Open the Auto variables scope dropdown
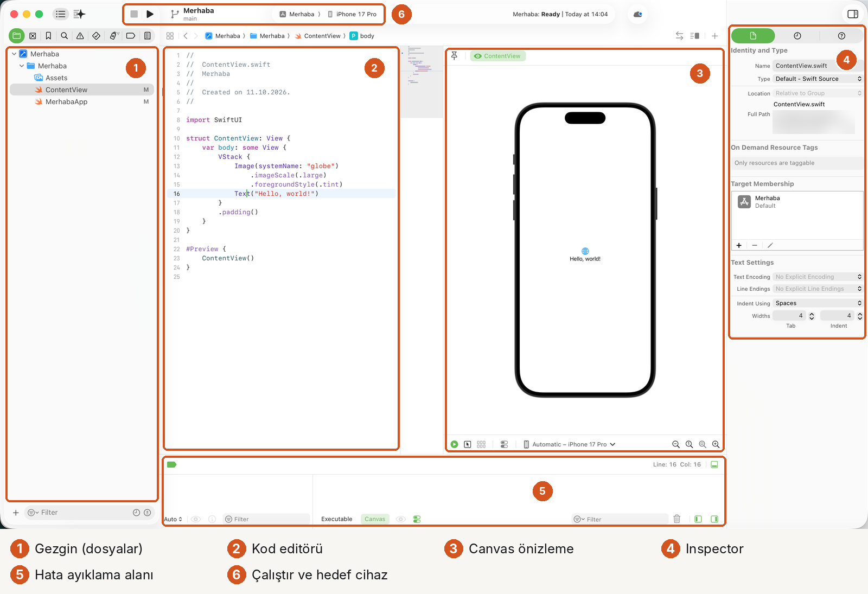This screenshot has width=868, height=594. 173,519
